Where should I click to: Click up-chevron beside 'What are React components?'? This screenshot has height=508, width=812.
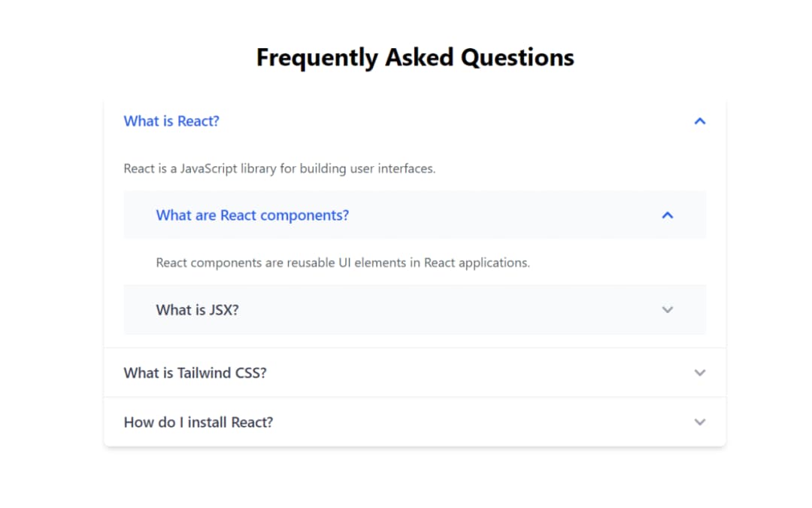(x=668, y=215)
